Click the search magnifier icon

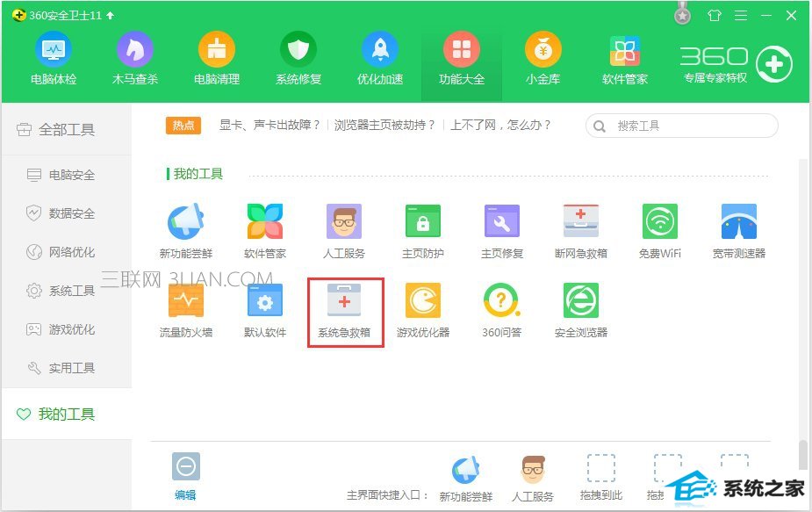click(x=600, y=126)
